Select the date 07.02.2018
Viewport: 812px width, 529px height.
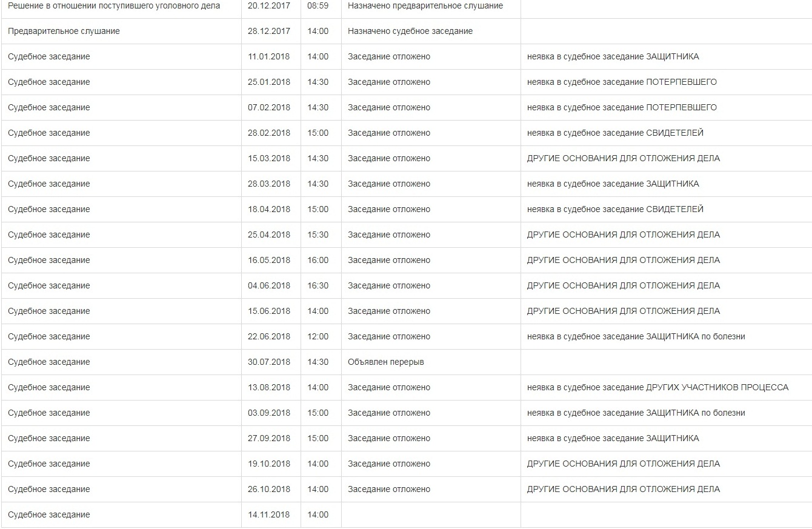point(269,107)
